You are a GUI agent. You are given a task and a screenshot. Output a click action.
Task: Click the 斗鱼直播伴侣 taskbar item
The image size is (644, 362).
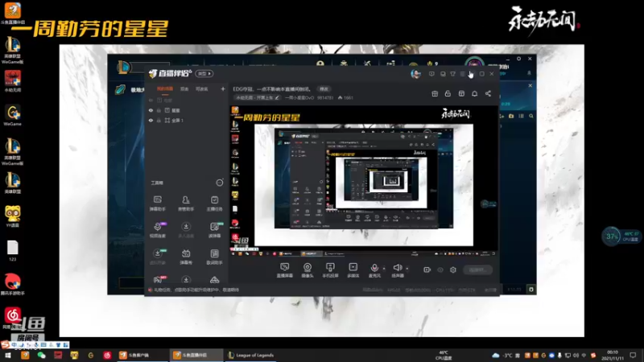point(196,355)
